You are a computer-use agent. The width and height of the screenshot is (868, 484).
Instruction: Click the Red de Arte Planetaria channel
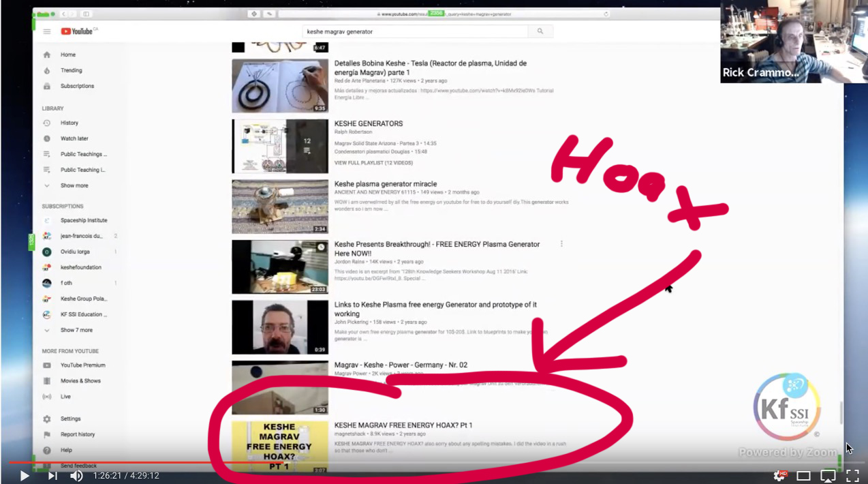(360, 80)
